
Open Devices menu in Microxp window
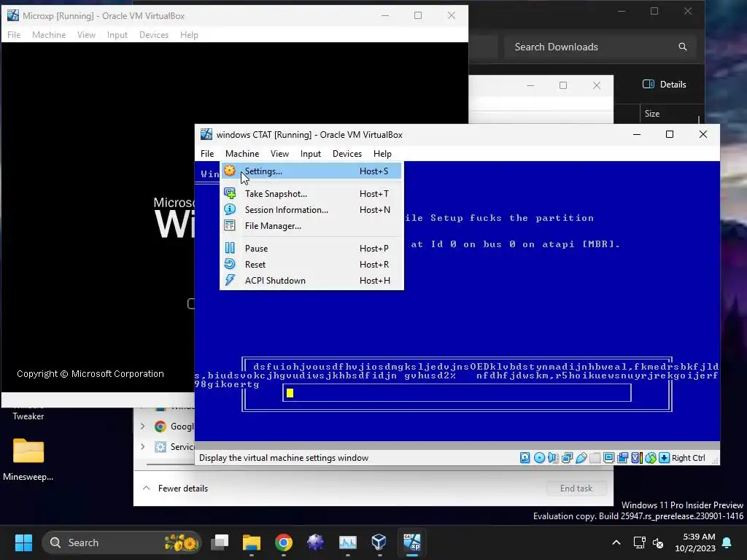coord(154,35)
